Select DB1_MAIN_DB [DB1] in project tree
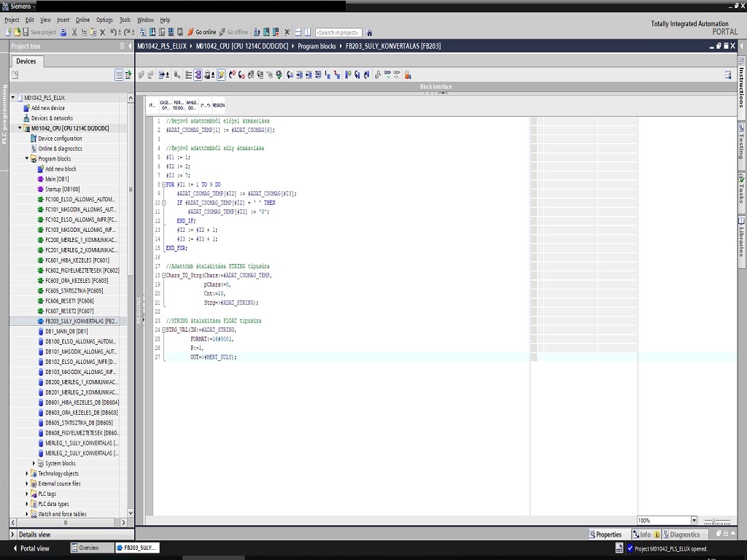The width and height of the screenshot is (747, 560). coord(66,332)
